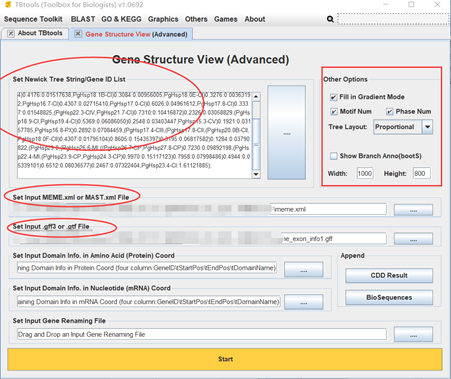Click the yellow Start button
Screen dimensions: 451x379
click(x=225, y=359)
